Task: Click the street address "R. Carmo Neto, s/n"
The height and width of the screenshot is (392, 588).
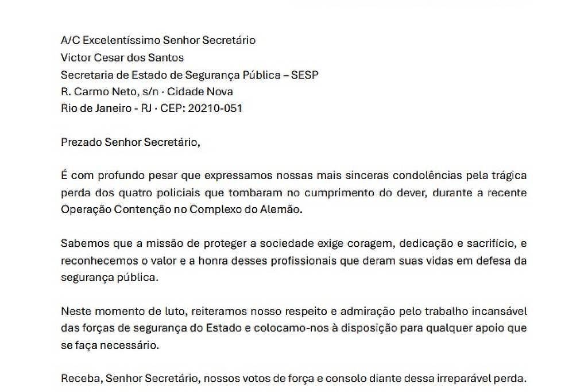Action: click(x=107, y=91)
